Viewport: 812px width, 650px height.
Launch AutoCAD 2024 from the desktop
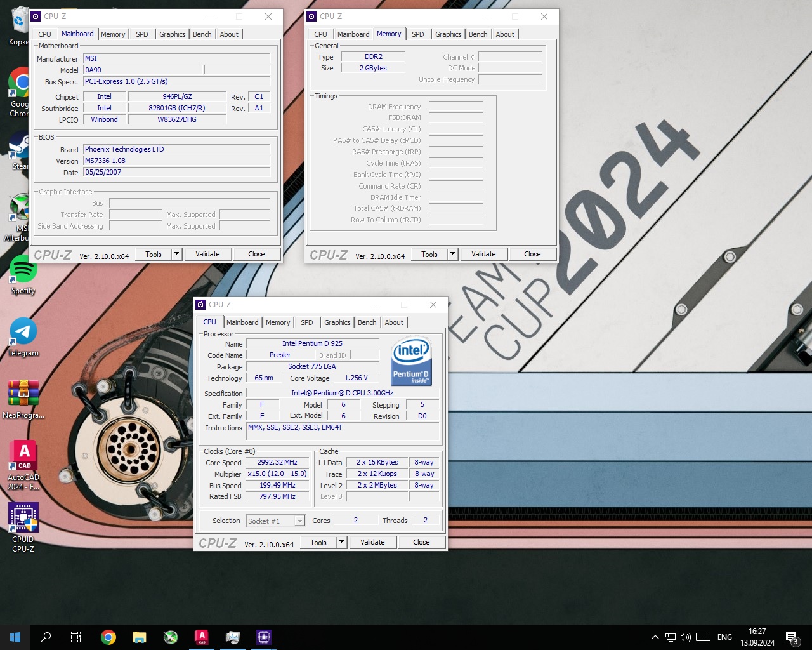click(x=23, y=465)
